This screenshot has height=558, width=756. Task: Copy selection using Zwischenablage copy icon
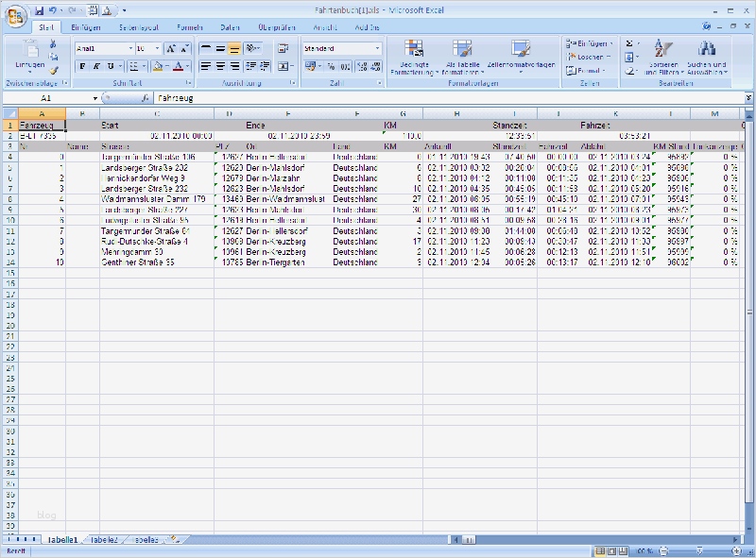point(53,57)
